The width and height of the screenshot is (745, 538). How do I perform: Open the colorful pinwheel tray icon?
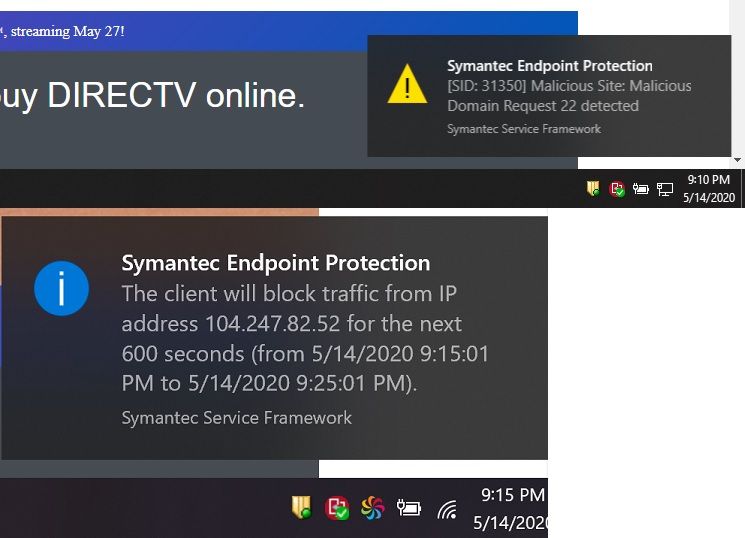(x=372, y=508)
